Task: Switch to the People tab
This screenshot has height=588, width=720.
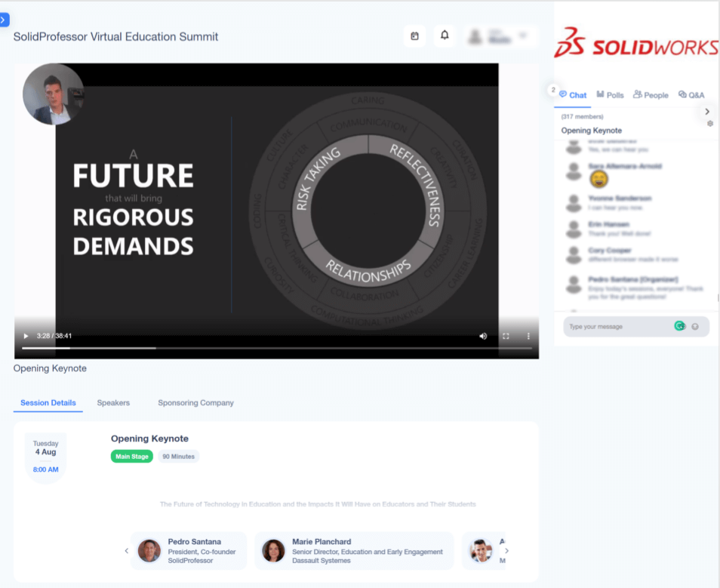Action: point(651,95)
